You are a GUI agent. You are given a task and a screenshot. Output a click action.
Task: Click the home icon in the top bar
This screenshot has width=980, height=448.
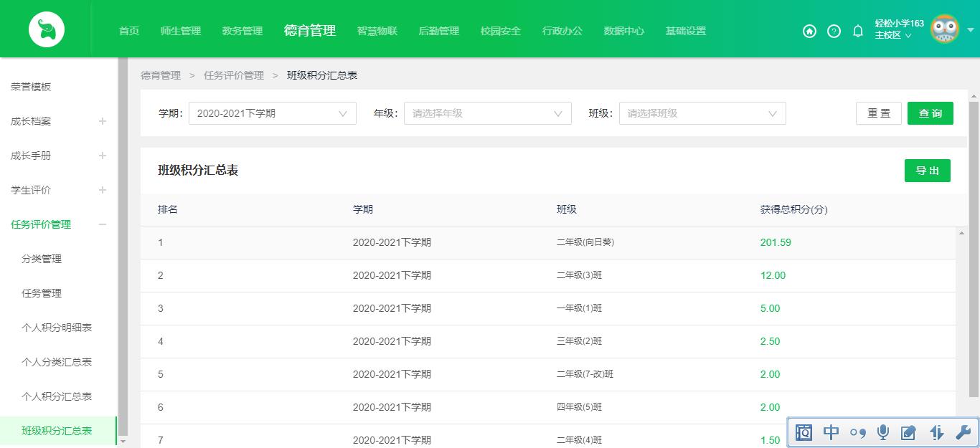(x=809, y=32)
